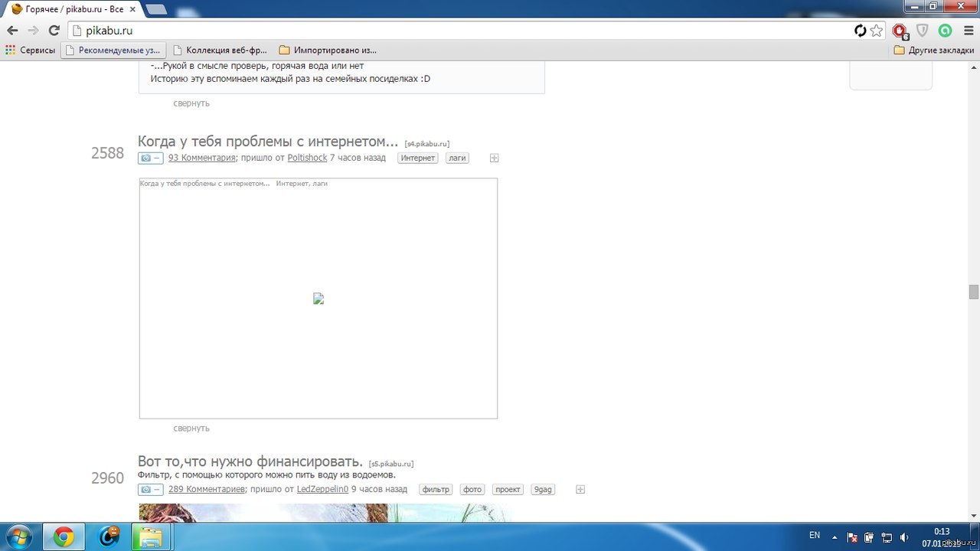Click the gray shield extension icon

923,31
